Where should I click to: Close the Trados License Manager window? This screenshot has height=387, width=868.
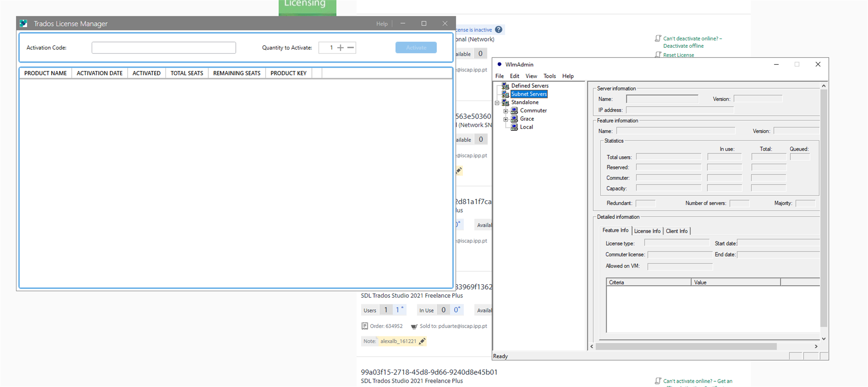pyautogui.click(x=445, y=23)
